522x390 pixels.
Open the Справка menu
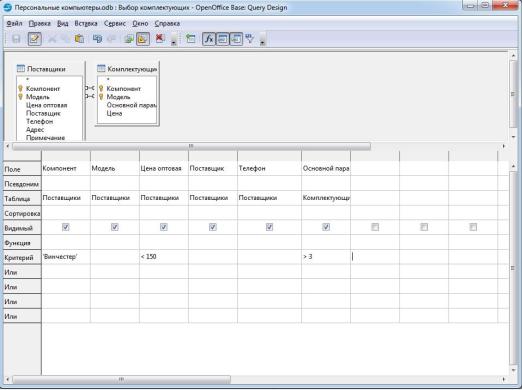167,23
